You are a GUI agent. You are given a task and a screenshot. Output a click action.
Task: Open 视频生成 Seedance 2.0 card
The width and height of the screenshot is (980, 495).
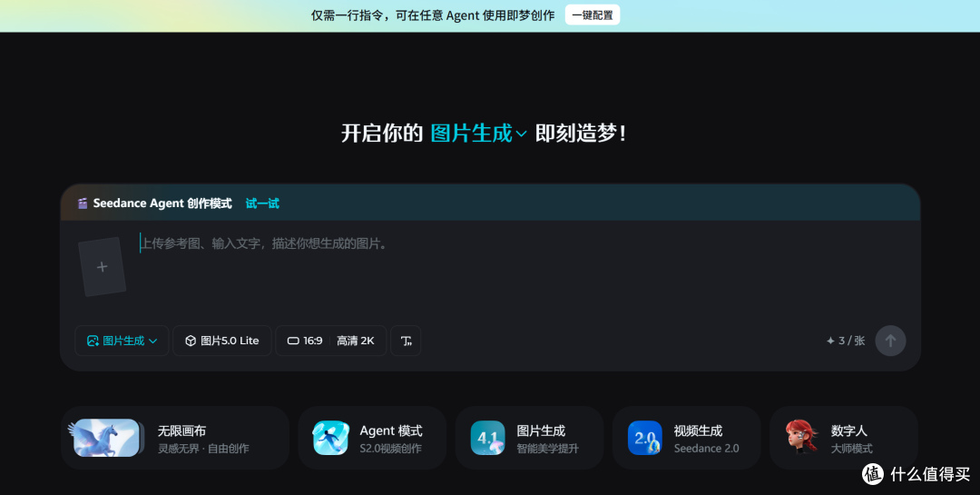(686, 438)
